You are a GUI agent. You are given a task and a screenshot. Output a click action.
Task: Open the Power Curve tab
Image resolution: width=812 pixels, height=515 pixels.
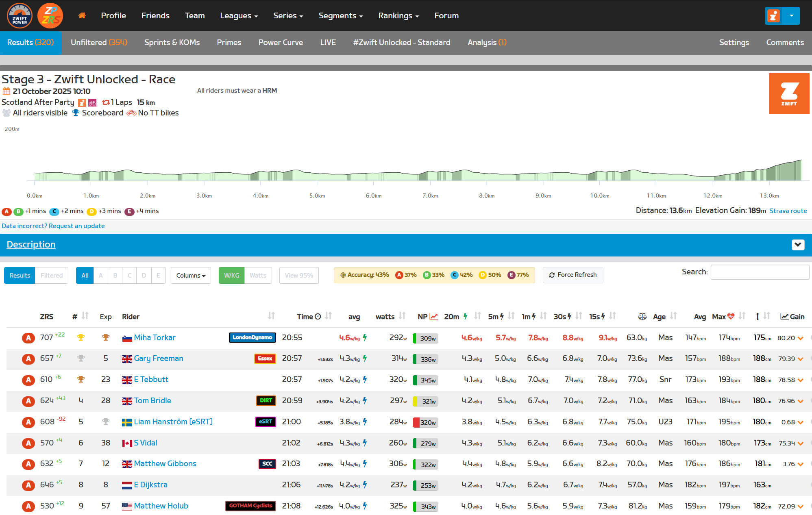coord(281,42)
